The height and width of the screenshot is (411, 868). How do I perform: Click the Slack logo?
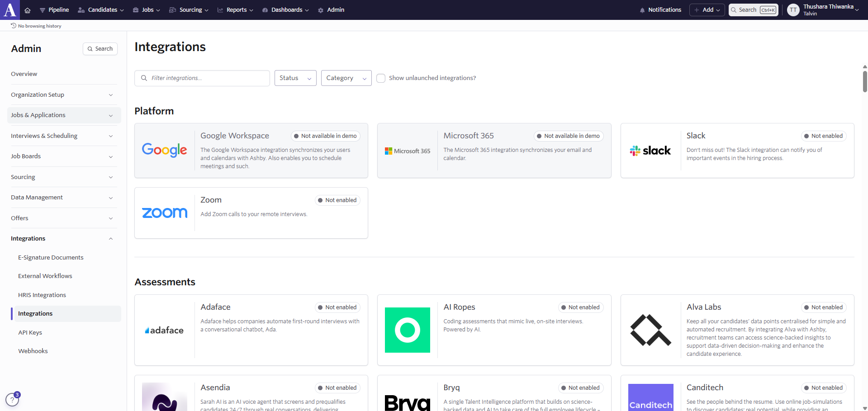650,151
